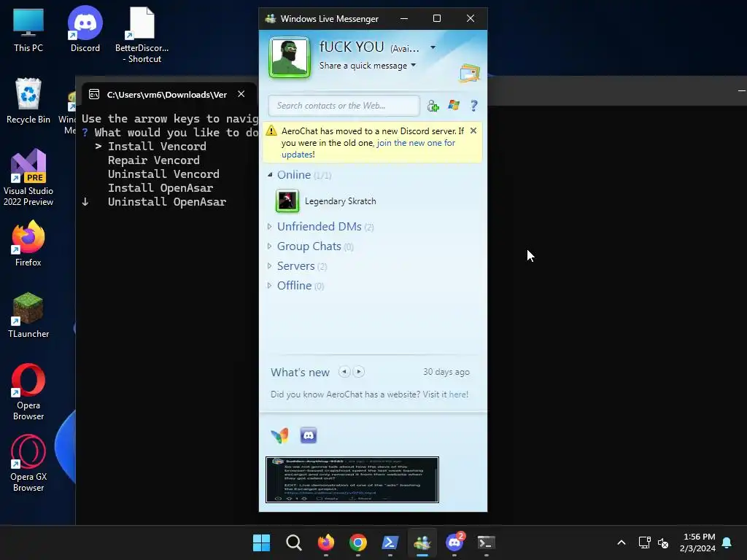Viewport: 747px width, 560px height.
Task: Switch to the Terminal taskbar icon
Action: pos(487,542)
